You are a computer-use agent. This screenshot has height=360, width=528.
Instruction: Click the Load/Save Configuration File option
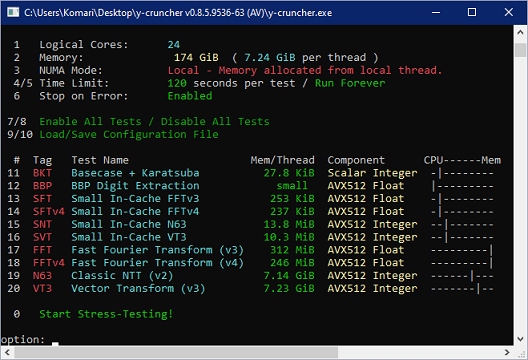coord(129,134)
